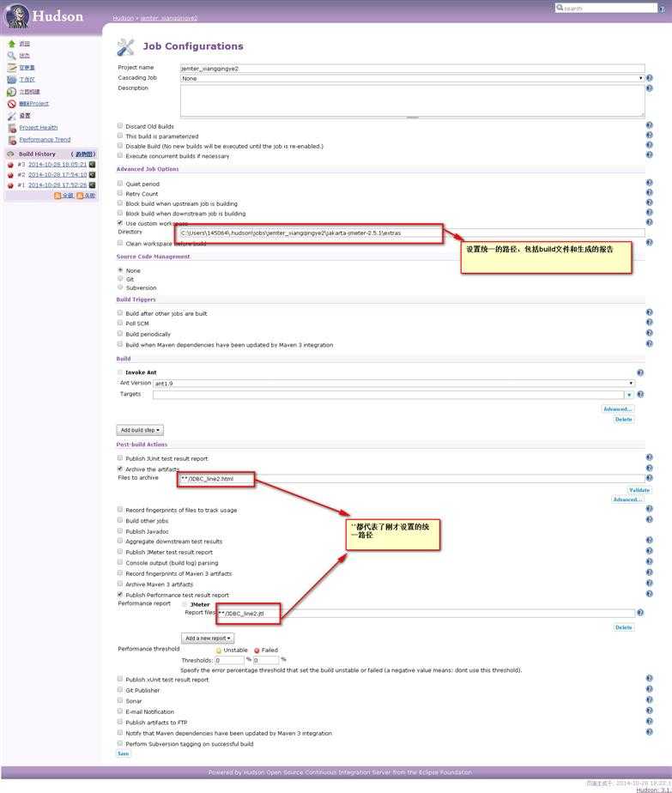Click the Failed threshold percentage field
672x793 pixels.
point(266,661)
